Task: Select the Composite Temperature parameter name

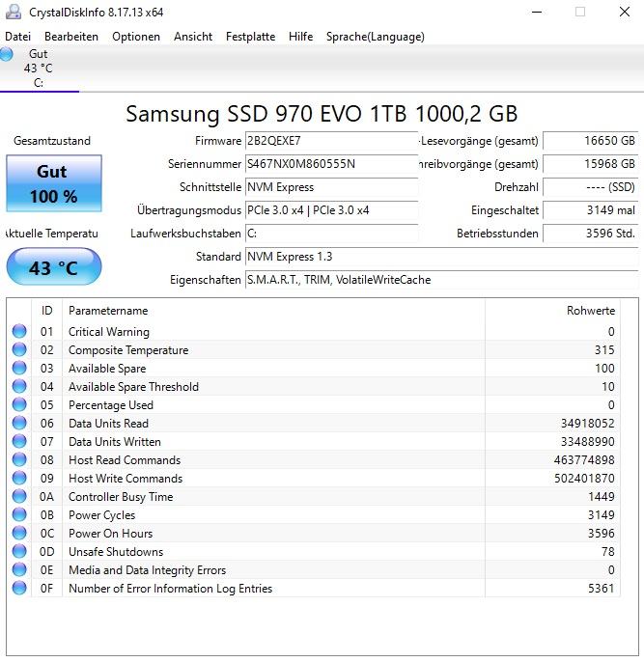Action: (x=128, y=350)
